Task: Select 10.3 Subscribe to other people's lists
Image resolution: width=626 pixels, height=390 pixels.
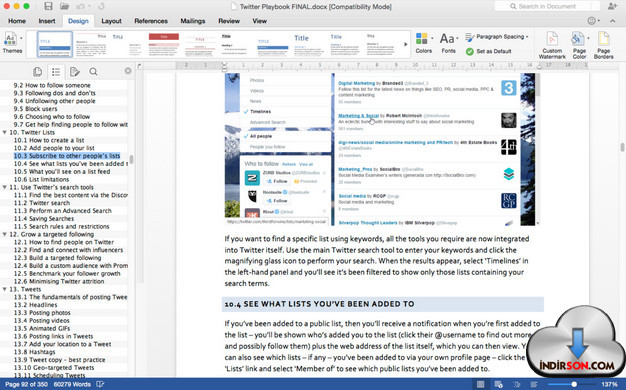Action: 67,156
